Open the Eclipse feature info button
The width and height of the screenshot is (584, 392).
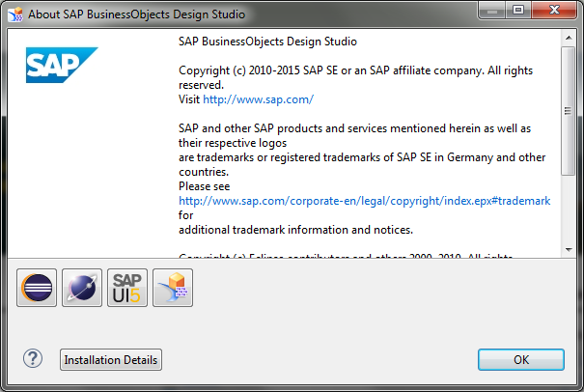point(37,288)
